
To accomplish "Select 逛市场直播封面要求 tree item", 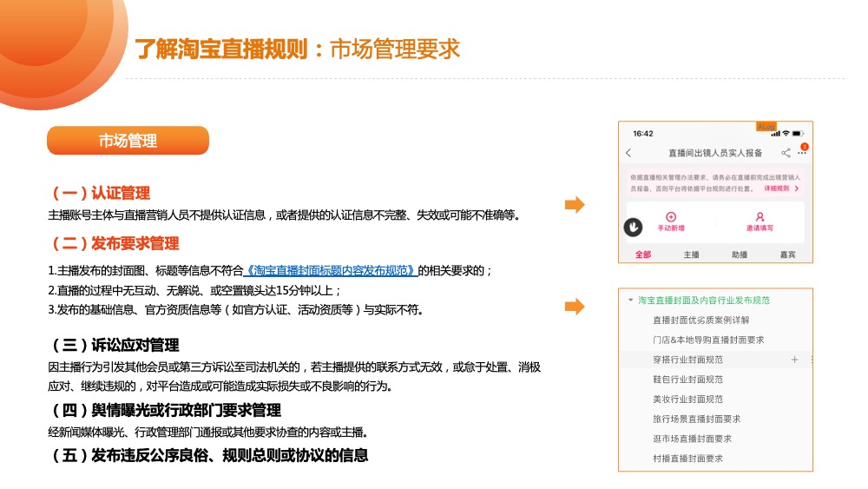I will pos(692,439).
